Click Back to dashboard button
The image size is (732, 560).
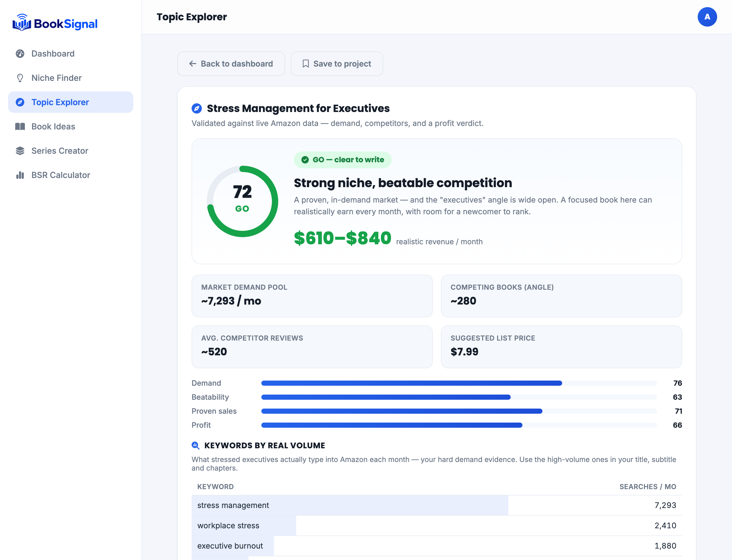click(x=231, y=64)
